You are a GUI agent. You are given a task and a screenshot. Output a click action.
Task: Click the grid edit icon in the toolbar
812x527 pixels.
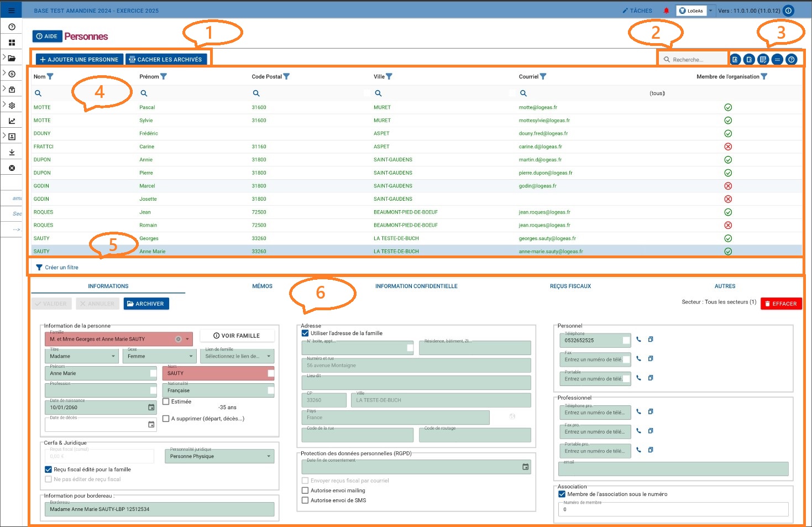coord(763,59)
